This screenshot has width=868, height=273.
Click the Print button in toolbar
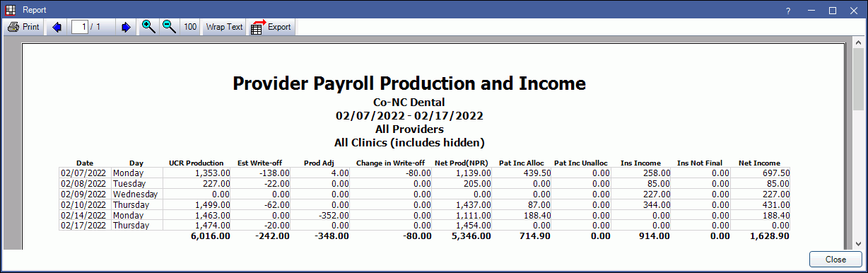click(x=23, y=27)
